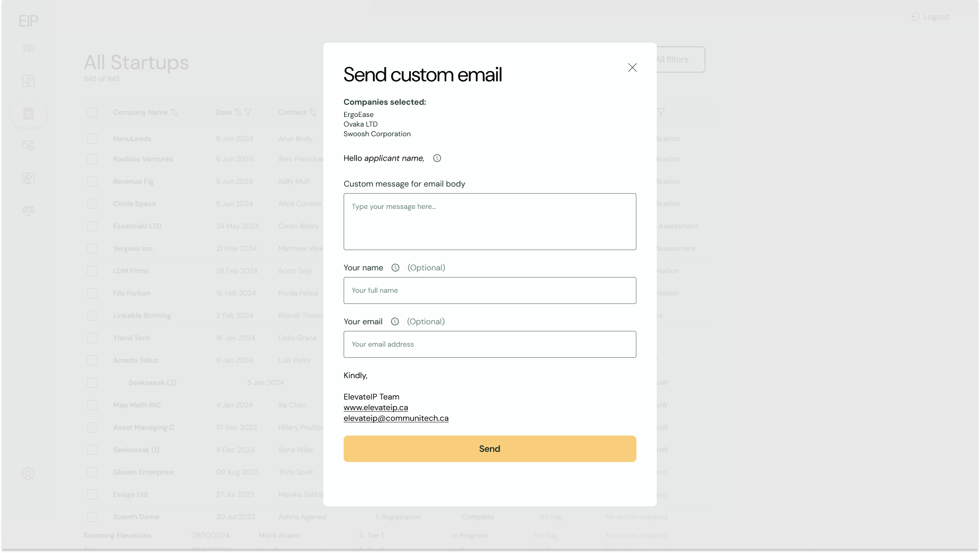Open the mail icon in sidebar
This screenshot has height=553, width=980.
[28, 146]
